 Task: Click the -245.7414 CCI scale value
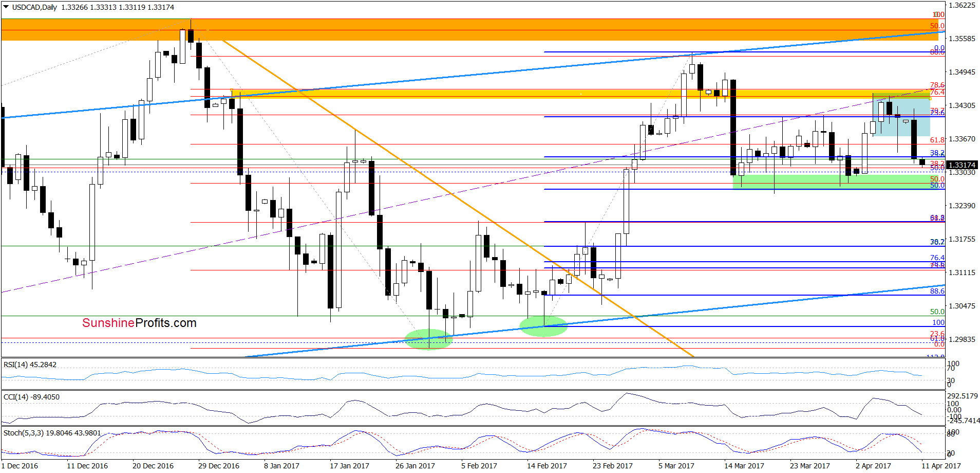point(964,421)
